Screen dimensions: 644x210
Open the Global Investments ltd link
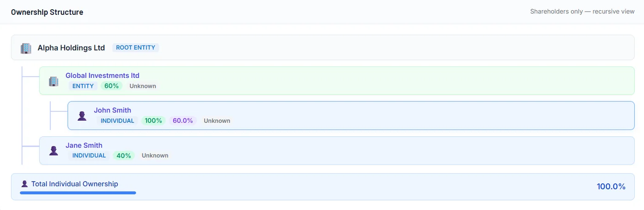(x=102, y=76)
